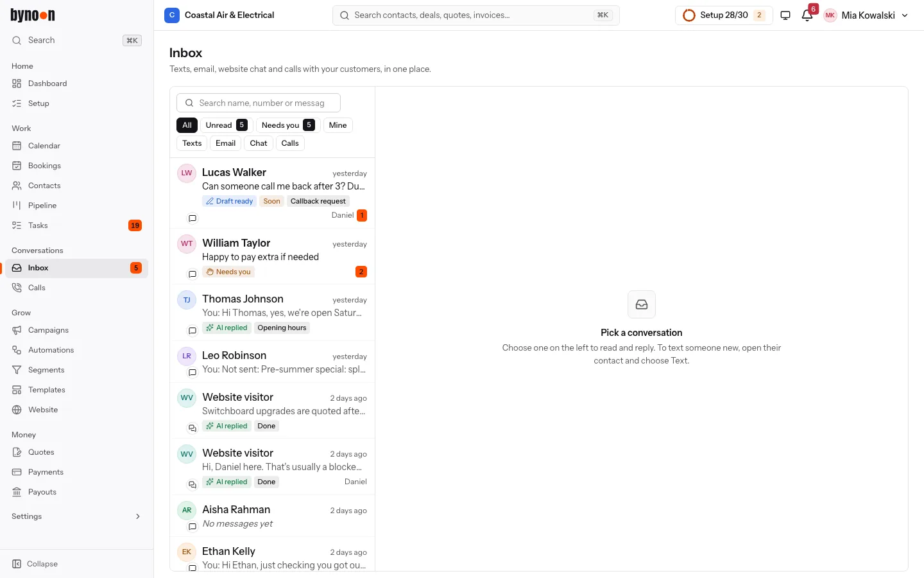Open Coastal Air & Electrical workspace switcher
Screen dimensions: 924x578
click(x=219, y=15)
